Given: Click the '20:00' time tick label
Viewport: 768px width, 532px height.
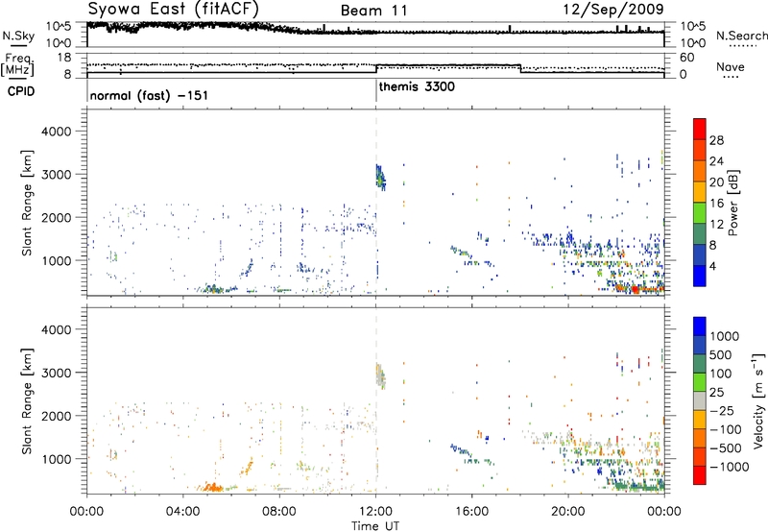Looking at the screenshot, I should 567,512.
